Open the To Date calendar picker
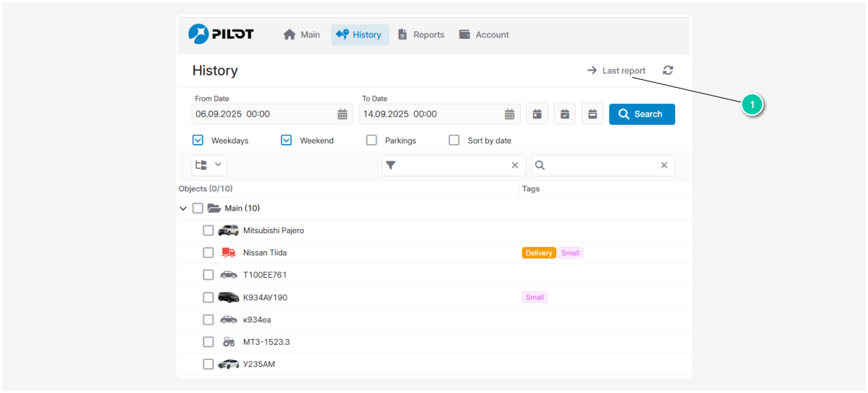Screen dimensions: 868x393 510,114
